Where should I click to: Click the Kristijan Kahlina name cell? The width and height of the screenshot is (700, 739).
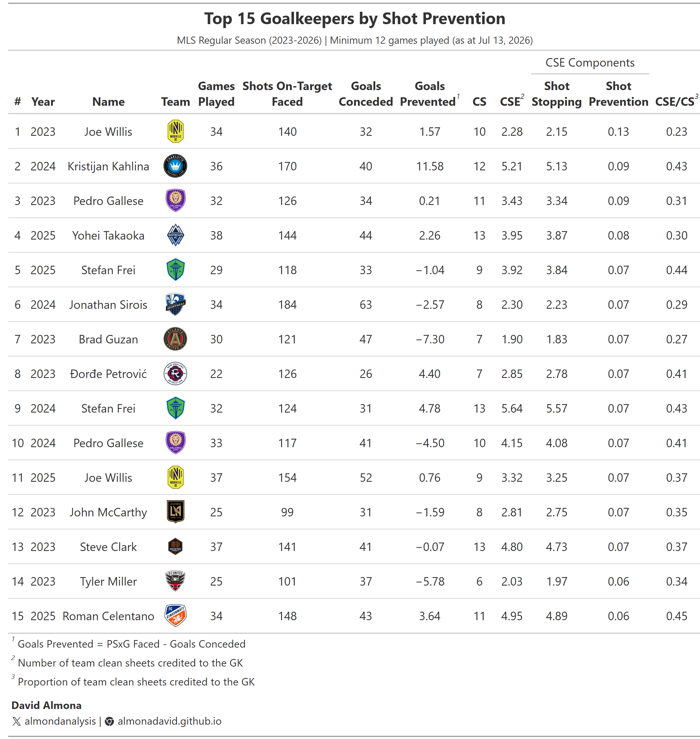pos(108,166)
